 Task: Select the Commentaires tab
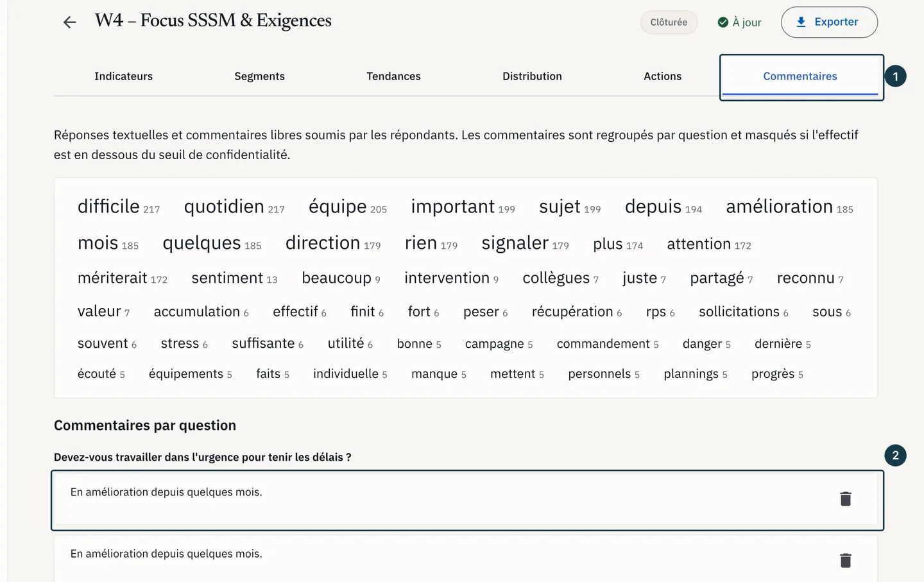(x=800, y=76)
